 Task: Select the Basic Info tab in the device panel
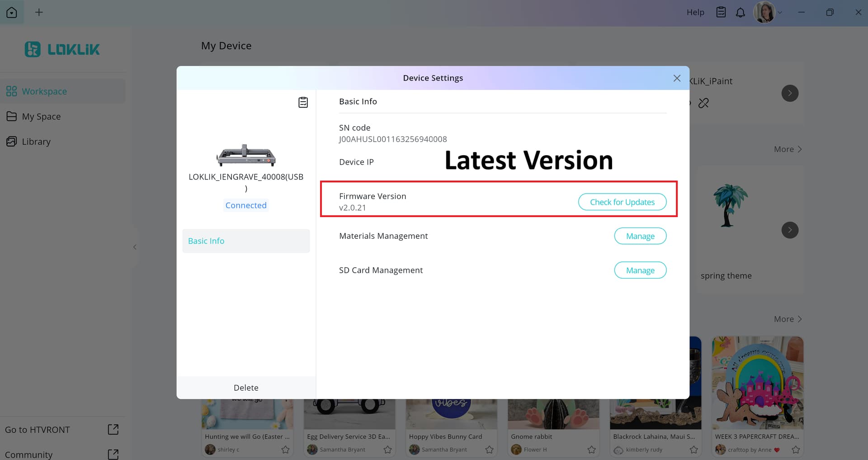tap(246, 241)
